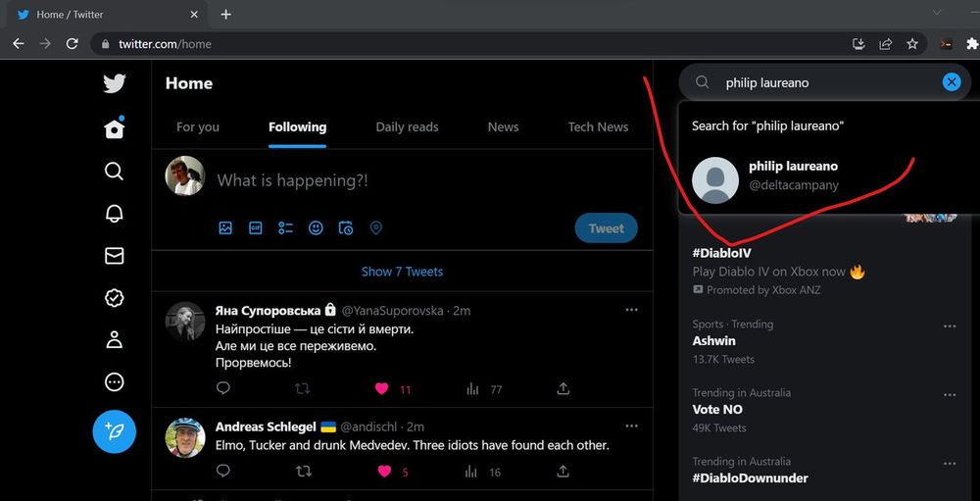Open @andischl handle link
This screenshot has height=501, width=980.
coord(368,426)
